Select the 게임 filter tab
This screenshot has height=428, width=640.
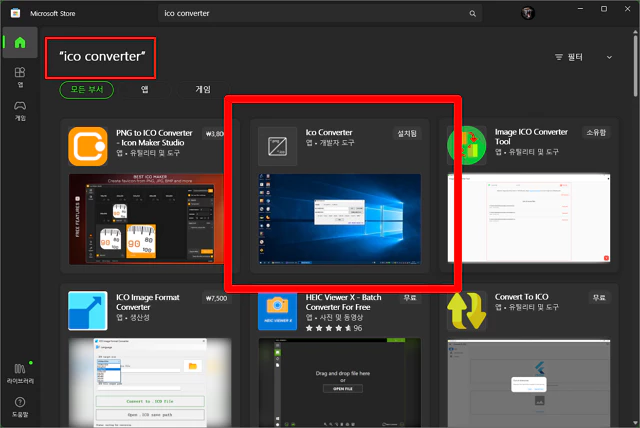point(203,89)
